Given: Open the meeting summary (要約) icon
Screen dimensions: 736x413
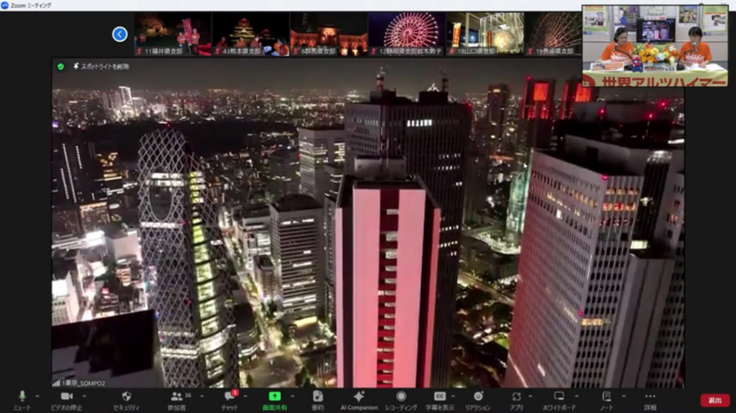Looking at the screenshot, I should tap(317, 397).
